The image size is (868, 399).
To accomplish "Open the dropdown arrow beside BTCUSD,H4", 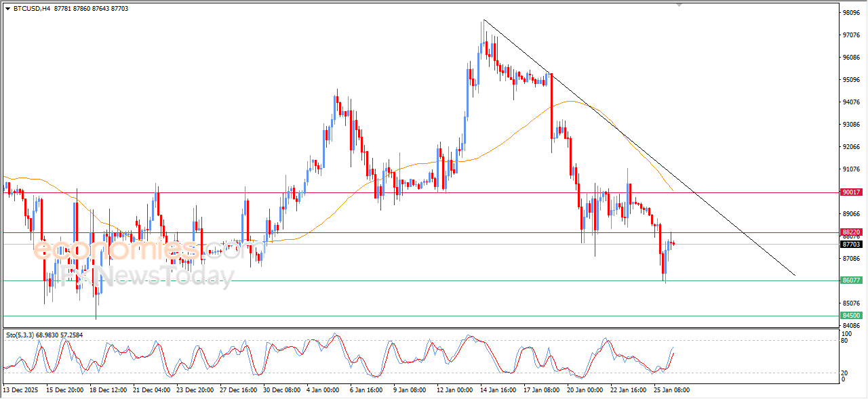I will pos(8,9).
